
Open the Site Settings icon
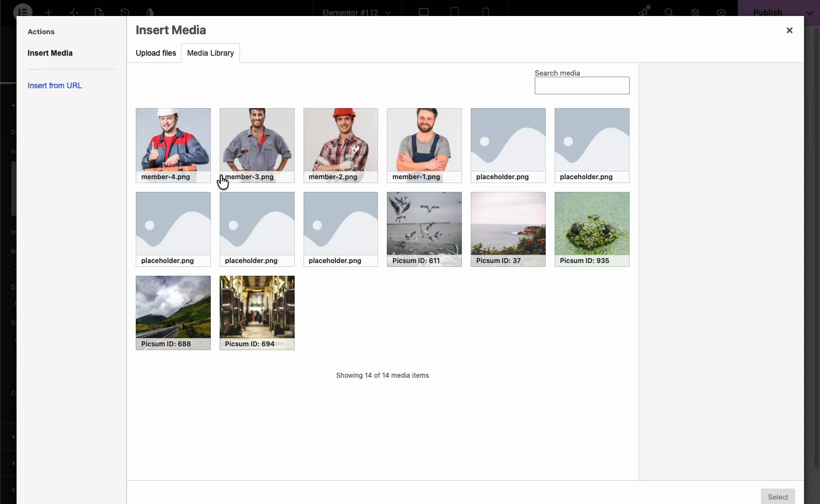150,12
